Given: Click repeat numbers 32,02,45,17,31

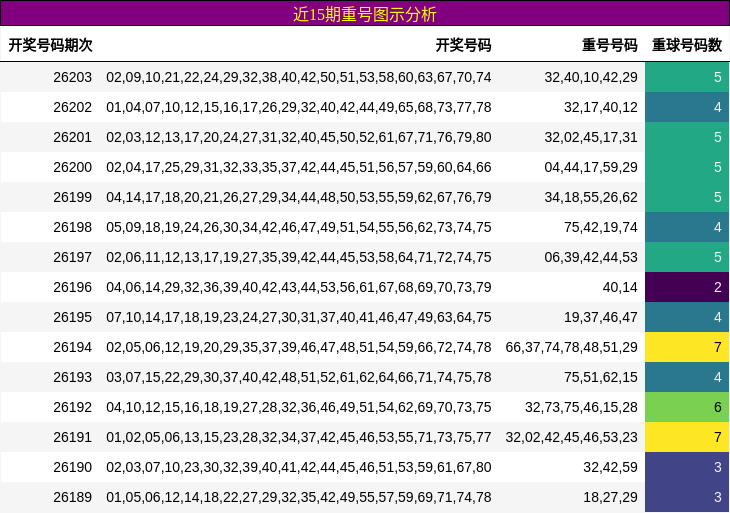Looking at the screenshot, I should [591, 137].
